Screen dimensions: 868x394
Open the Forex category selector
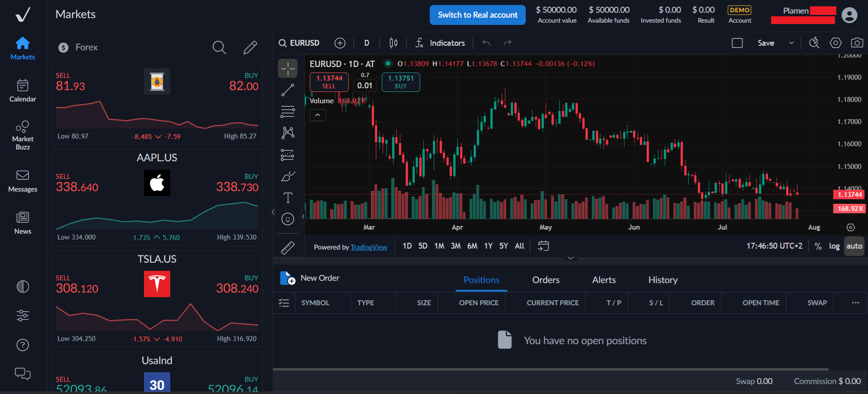[x=78, y=47]
